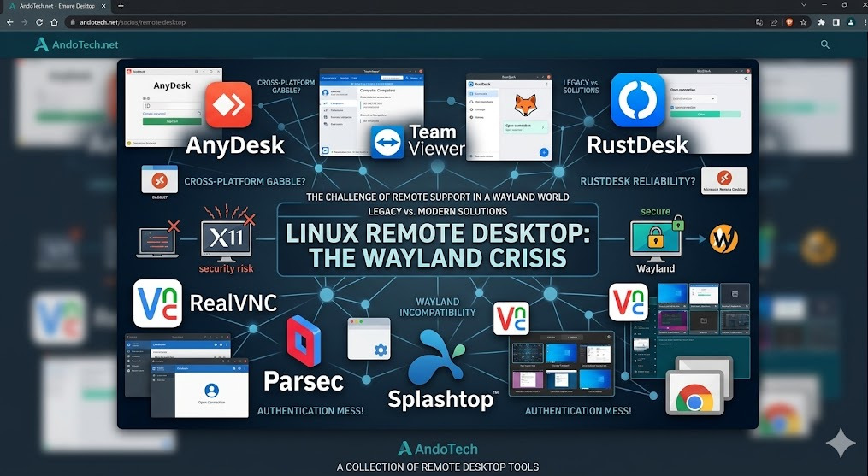Go back to the previous page

click(10, 22)
